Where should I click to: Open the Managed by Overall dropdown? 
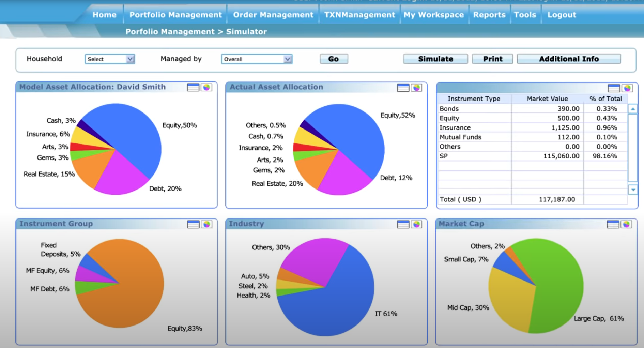256,59
